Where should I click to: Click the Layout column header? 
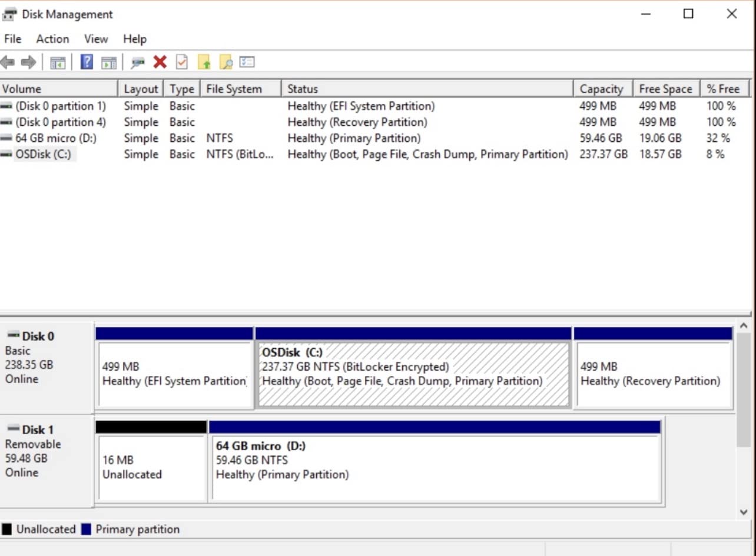coord(141,89)
